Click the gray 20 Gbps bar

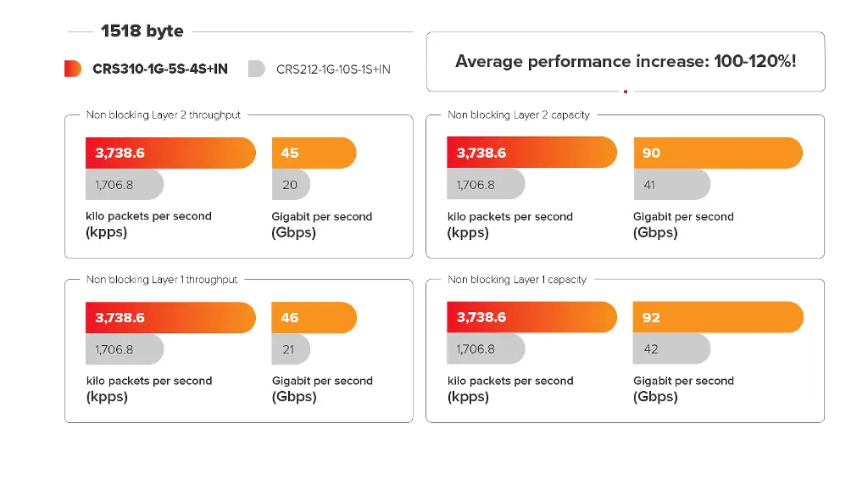pos(291,185)
